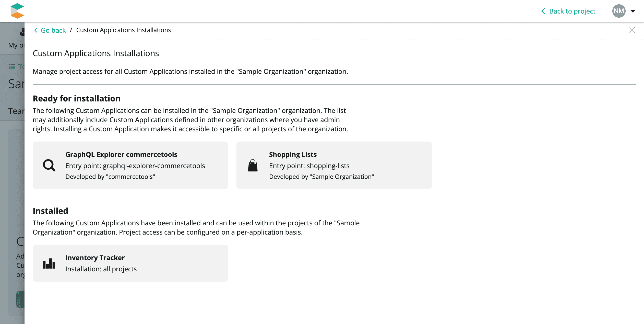Expand the user menu dropdown arrow
The image size is (644, 324).
point(633,11)
